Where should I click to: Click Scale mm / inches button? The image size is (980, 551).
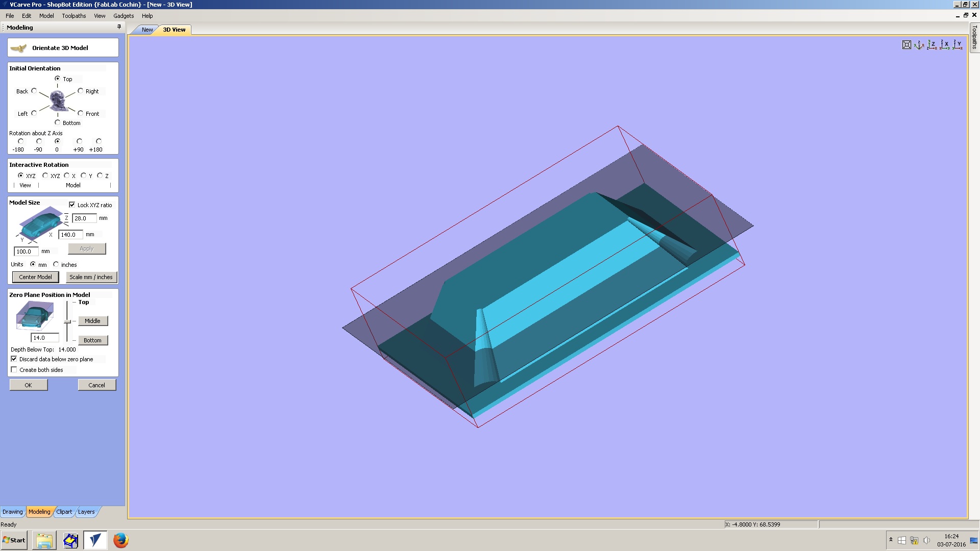pyautogui.click(x=91, y=277)
